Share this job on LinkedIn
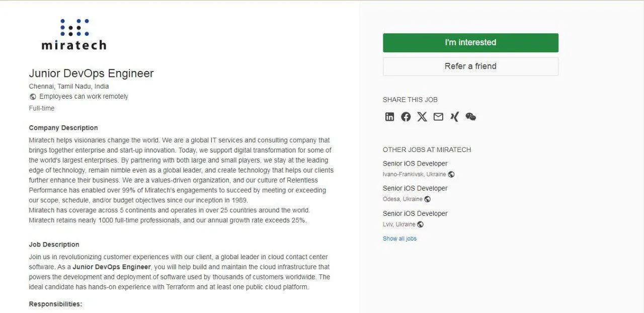The width and height of the screenshot is (644, 313). point(390,117)
